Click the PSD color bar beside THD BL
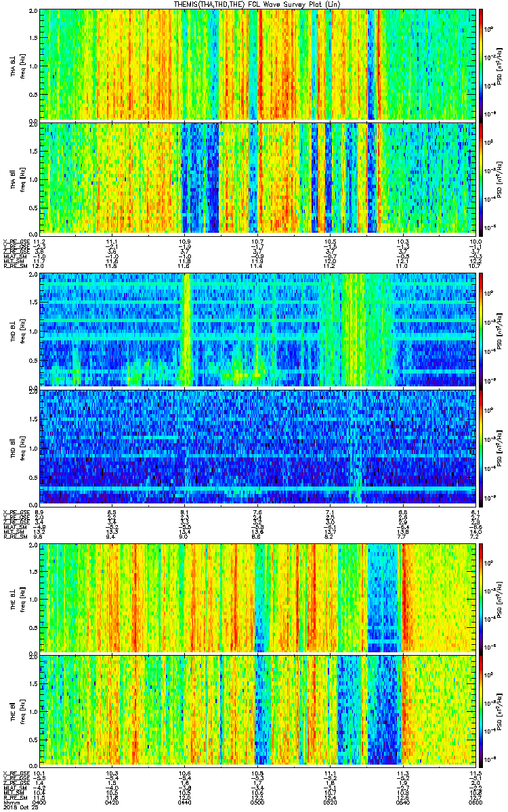The width and height of the screenshot is (508, 812). click(x=481, y=330)
